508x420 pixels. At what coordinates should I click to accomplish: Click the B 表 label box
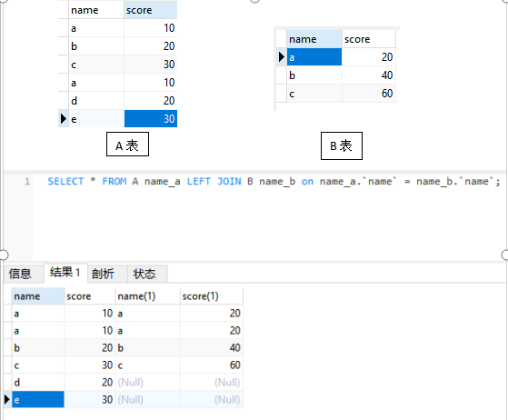(342, 145)
